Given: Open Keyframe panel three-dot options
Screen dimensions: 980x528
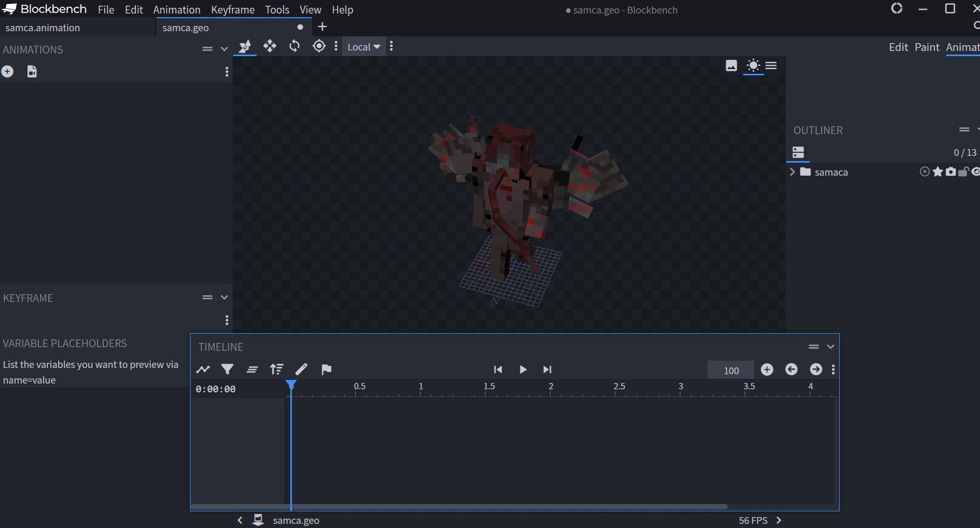Looking at the screenshot, I should point(227,320).
